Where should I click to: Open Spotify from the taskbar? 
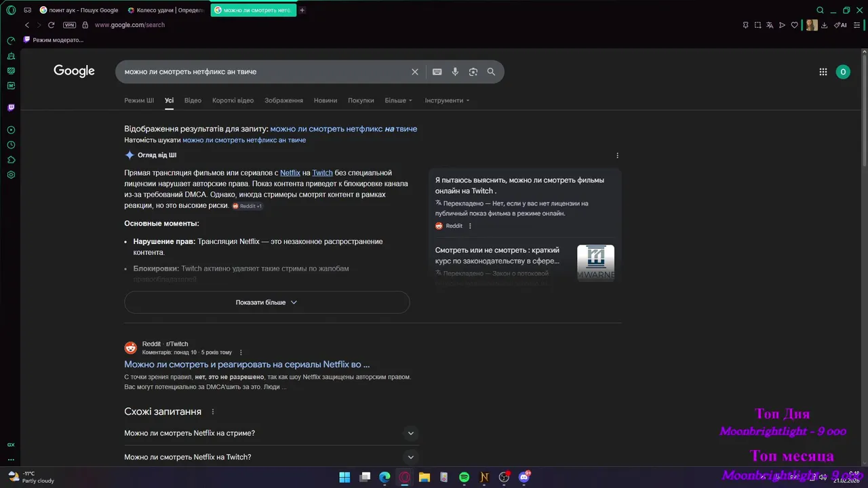465,477
